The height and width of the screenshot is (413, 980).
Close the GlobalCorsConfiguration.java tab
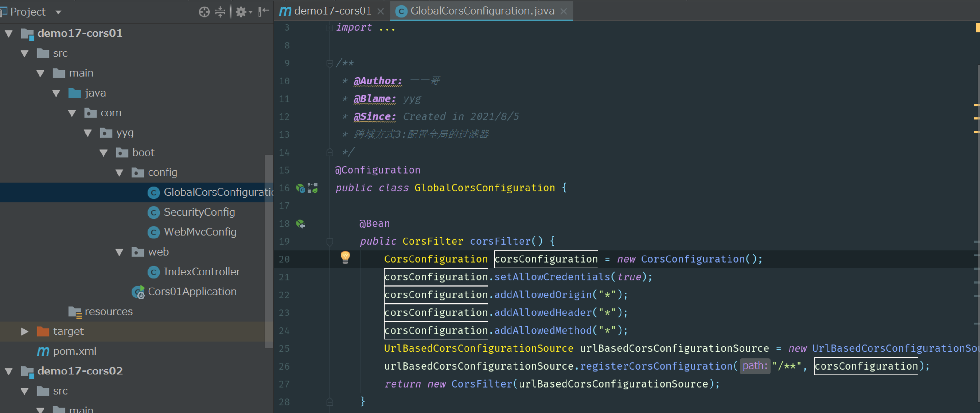[x=564, y=11]
